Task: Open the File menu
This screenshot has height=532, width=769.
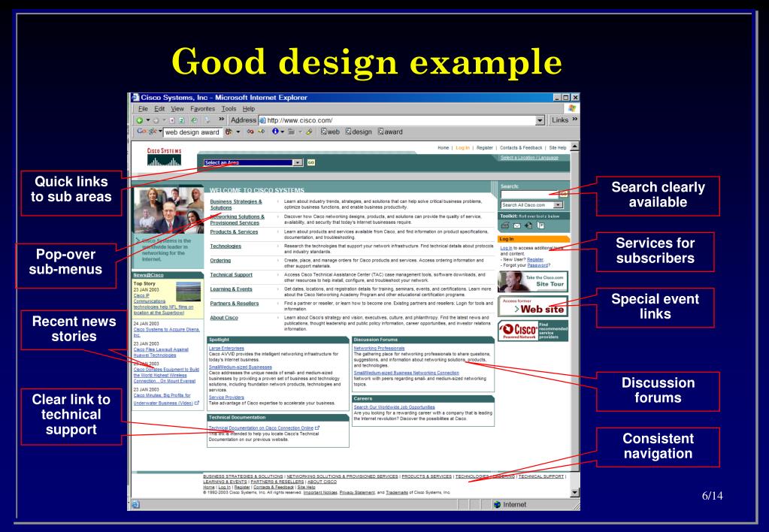Action: click(144, 109)
